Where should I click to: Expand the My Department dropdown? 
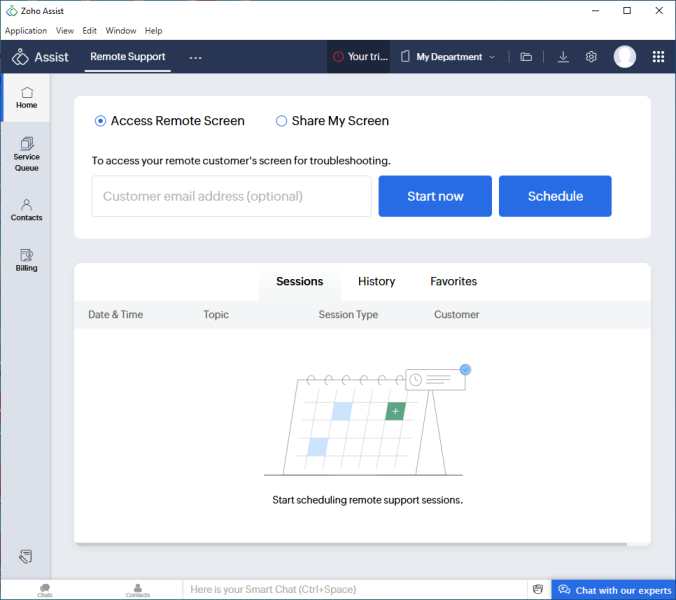[448, 57]
